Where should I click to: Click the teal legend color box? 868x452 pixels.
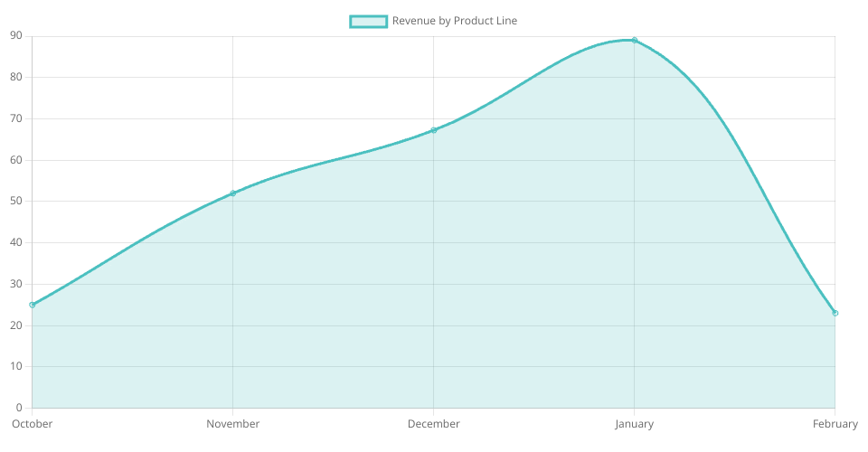[368, 21]
